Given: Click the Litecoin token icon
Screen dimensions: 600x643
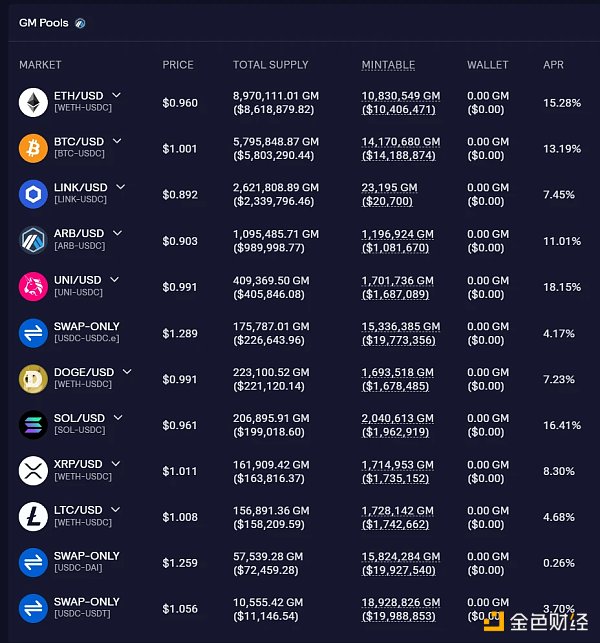Looking at the screenshot, I should [33, 516].
